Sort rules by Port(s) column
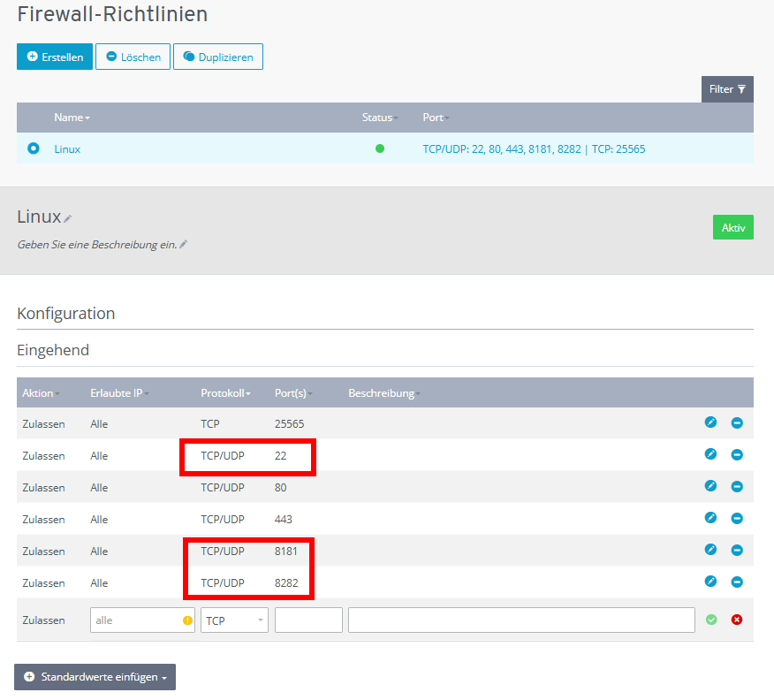Screen dimensions: 774x700 click(x=293, y=393)
